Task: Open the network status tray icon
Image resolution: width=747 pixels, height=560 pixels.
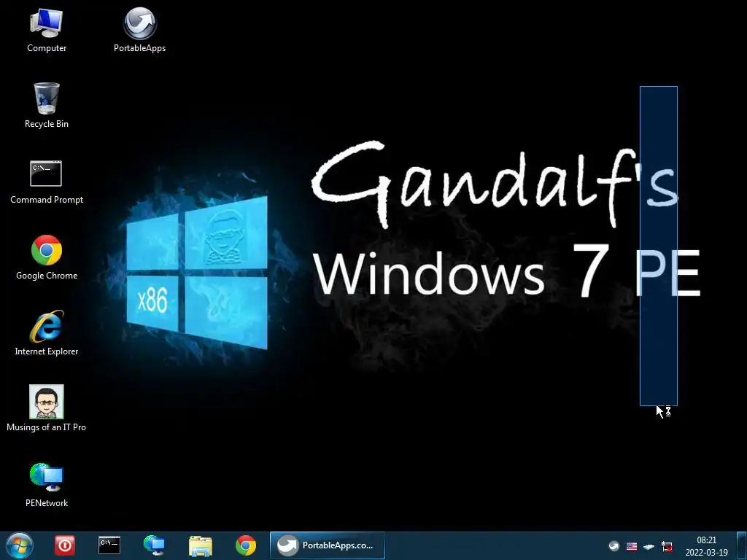Action: pyautogui.click(x=667, y=546)
